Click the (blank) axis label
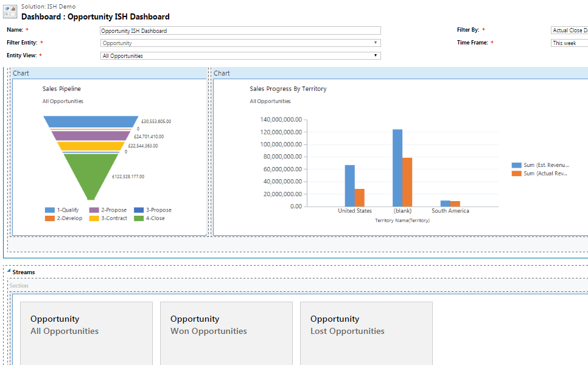This screenshot has height=365, width=588. coord(402,211)
